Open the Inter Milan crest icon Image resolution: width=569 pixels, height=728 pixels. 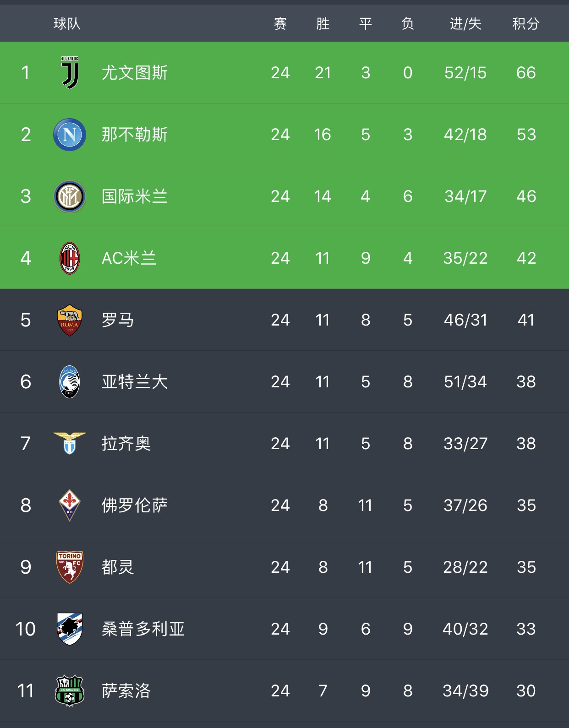click(x=70, y=196)
